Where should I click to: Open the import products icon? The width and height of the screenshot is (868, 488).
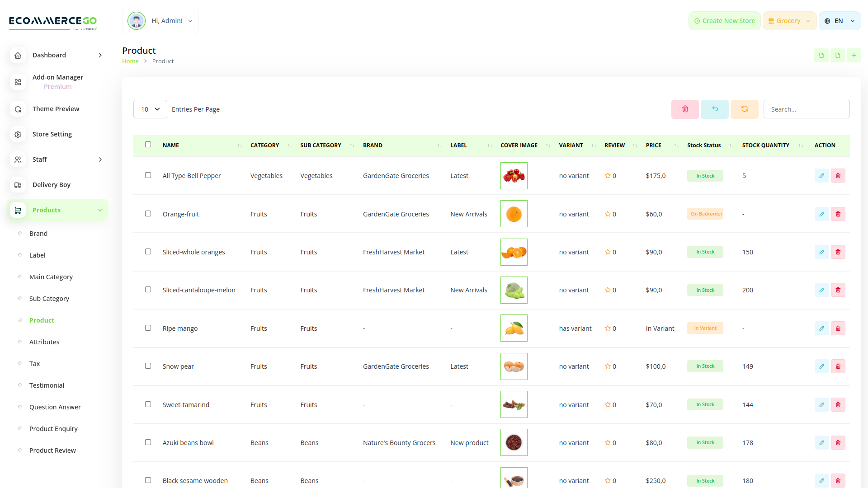[822, 55]
